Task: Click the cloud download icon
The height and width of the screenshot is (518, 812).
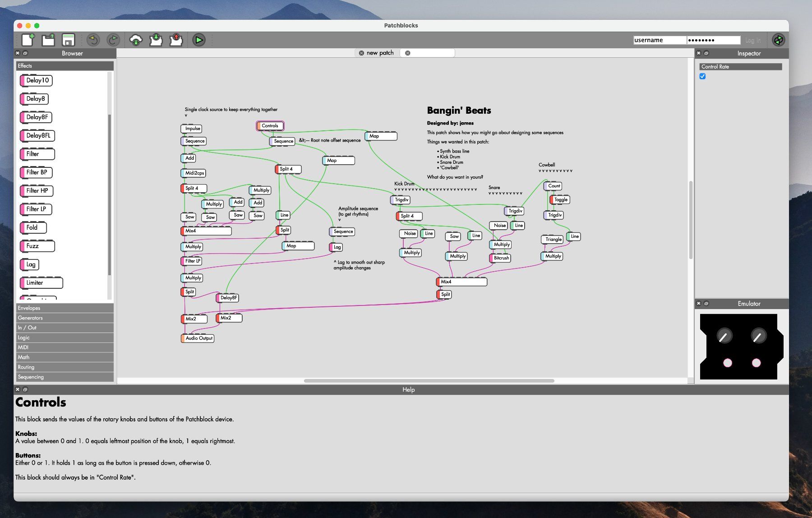Action: pyautogui.click(x=136, y=40)
